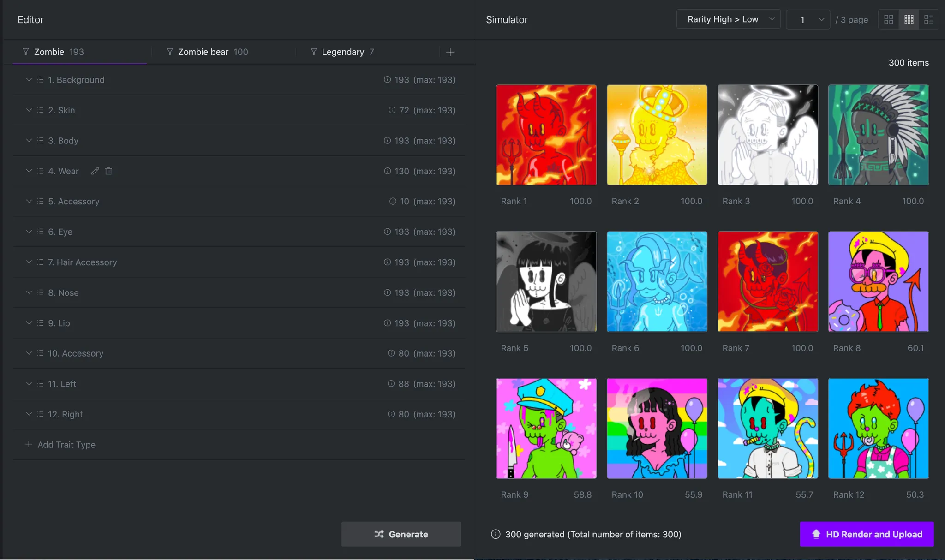The width and height of the screenshot is (945, 560).
Task: Open the Rarity High > Low sort dropdown
Action: pos(728,19)
